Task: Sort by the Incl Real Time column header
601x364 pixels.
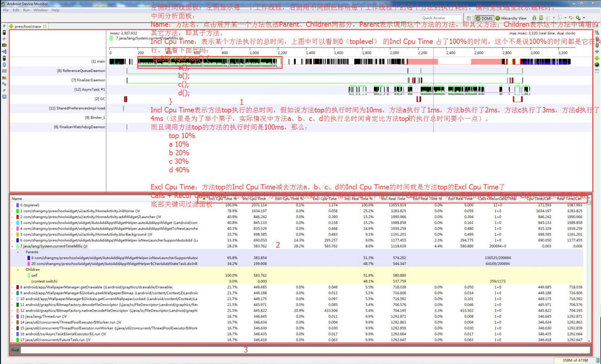Action: (392, 199)
